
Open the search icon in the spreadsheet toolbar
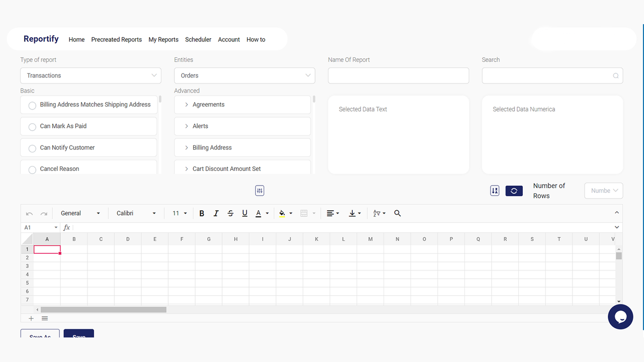(x=397, y=213)
